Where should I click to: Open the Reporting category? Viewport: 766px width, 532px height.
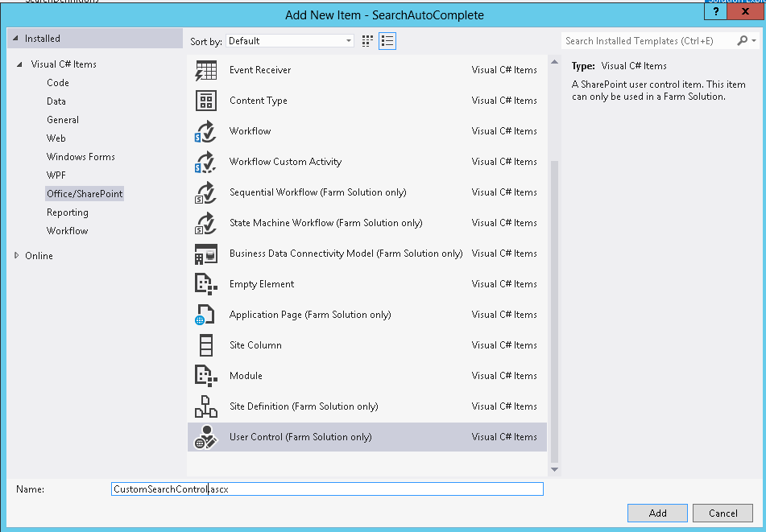(x=68, y=212)
